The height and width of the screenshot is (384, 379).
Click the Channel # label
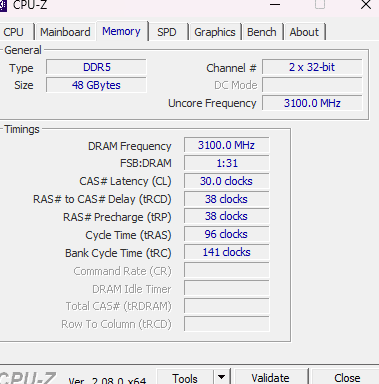[x=231, y=68]
